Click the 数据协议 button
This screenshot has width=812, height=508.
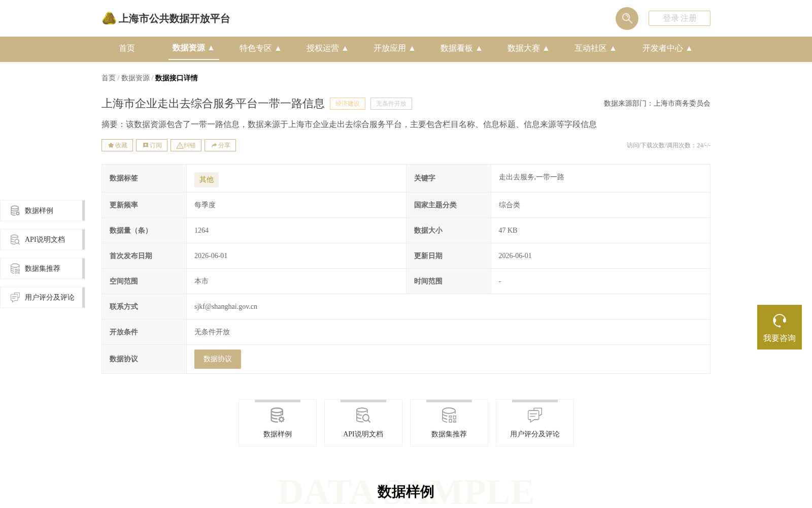pos(218,359)
